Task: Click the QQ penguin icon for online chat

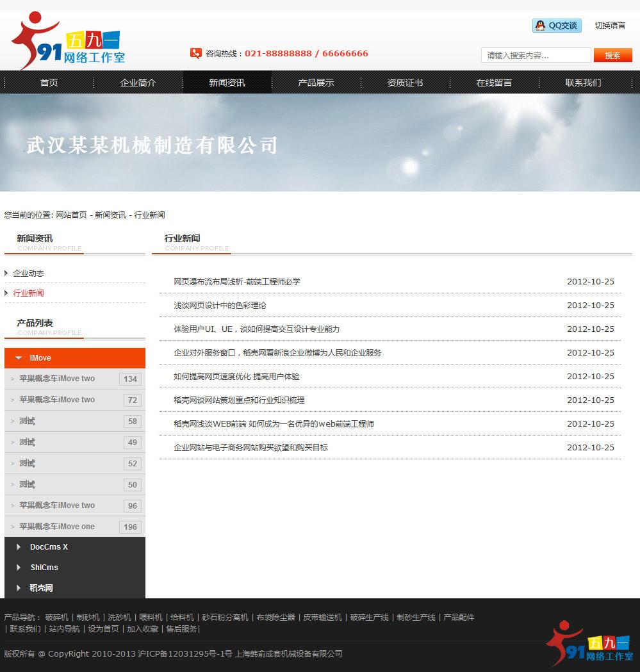Action: 539,26
